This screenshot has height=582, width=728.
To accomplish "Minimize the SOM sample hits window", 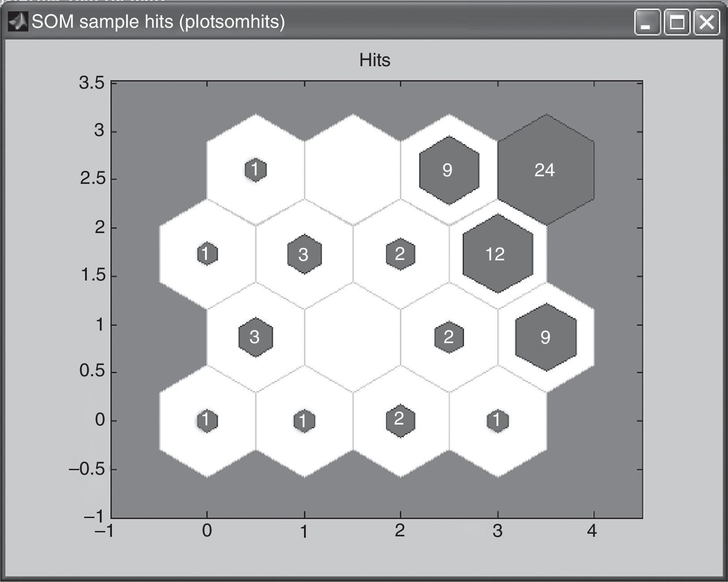I will point(647,22).
